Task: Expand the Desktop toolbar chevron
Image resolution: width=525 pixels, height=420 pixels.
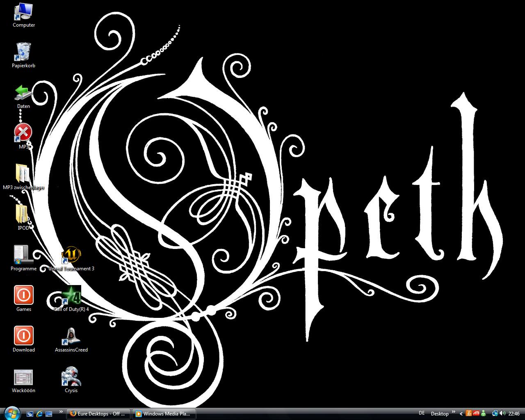Action: point(454,412)
